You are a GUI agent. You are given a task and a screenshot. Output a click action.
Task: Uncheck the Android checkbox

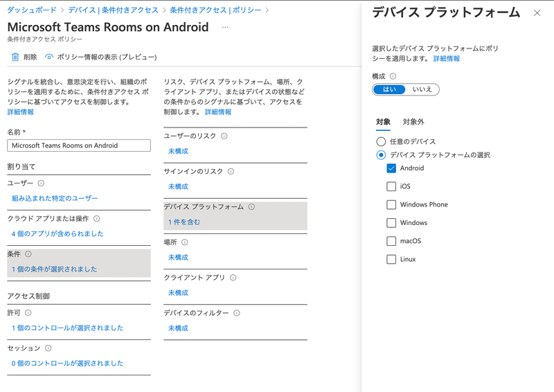pyautogui.click(x=391, y=168)
